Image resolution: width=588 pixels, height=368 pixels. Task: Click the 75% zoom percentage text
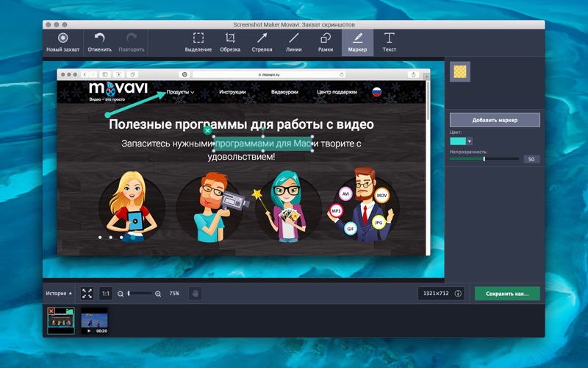click(x=174, y=293)
